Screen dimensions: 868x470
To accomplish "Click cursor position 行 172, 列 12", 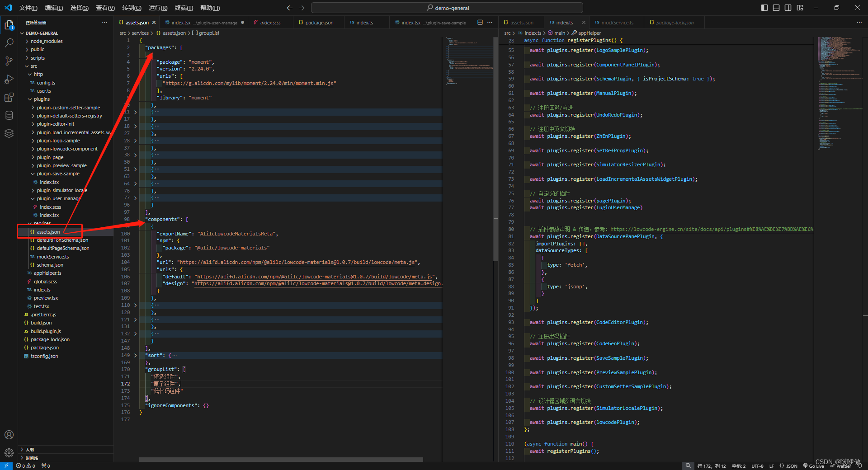I will pyautogui.click(x=712, y=466).
